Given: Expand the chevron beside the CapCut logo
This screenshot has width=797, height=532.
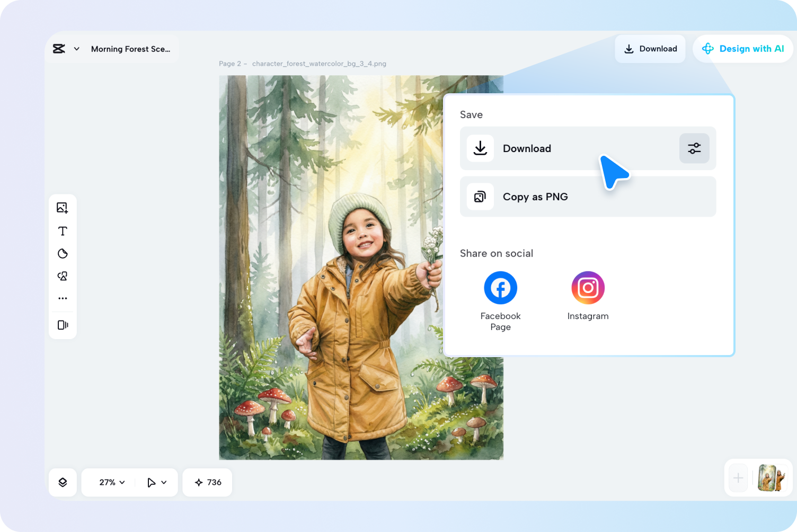Looking at the screenshot, I should point(77,49).
